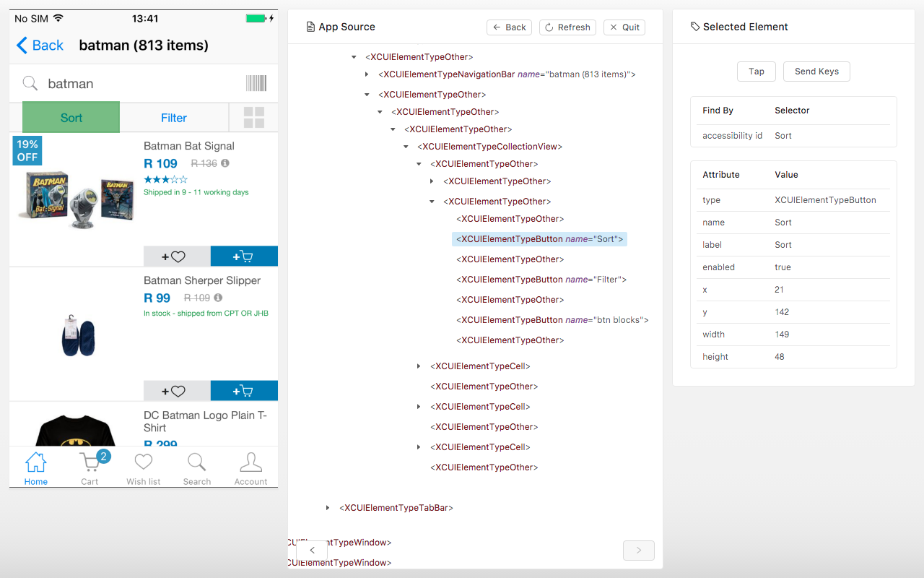Click the height value 48
The width and height of the screenshot is (924, 578).
pos(780,357)
